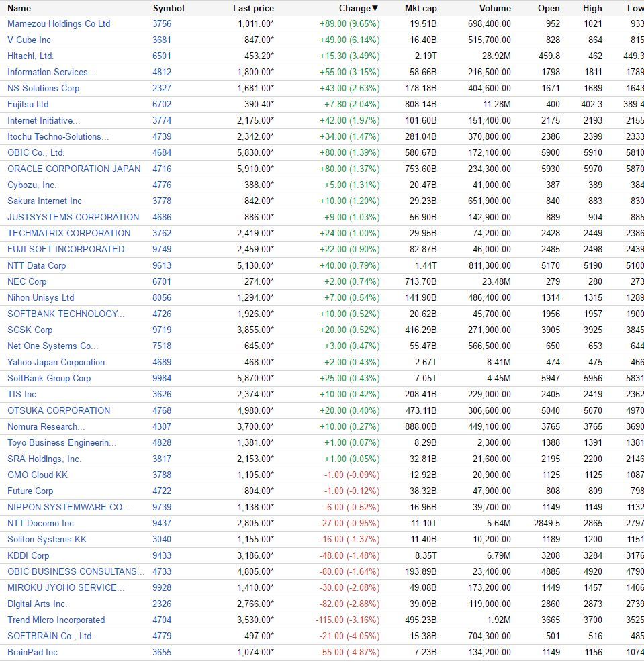Viewport: 644px width, 662px height.
Task: Open NIPPON SYSTEMWARE CO link
Action: (x=68, y=507)
